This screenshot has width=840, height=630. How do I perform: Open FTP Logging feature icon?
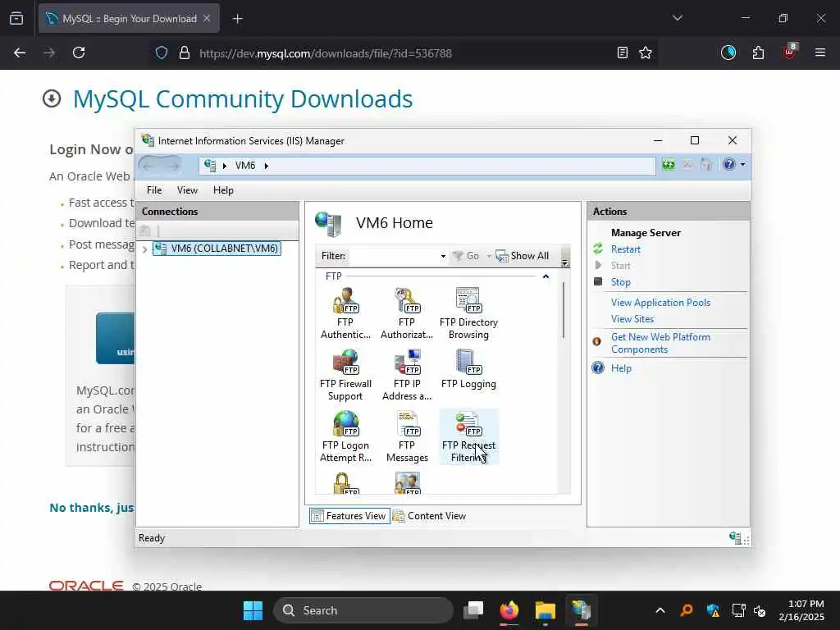[468, 370]
